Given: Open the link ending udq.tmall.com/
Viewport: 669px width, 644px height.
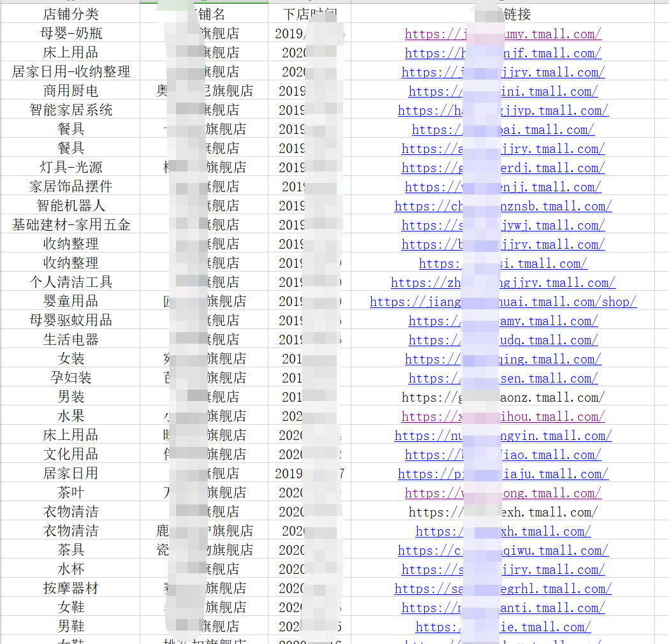Looking at the screenshot, I should (503, 339).
